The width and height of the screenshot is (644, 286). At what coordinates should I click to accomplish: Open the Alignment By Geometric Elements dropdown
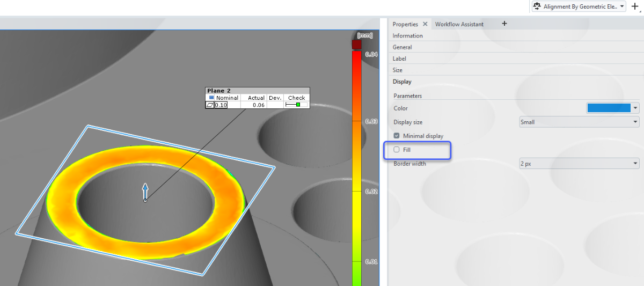click(621, 6)
